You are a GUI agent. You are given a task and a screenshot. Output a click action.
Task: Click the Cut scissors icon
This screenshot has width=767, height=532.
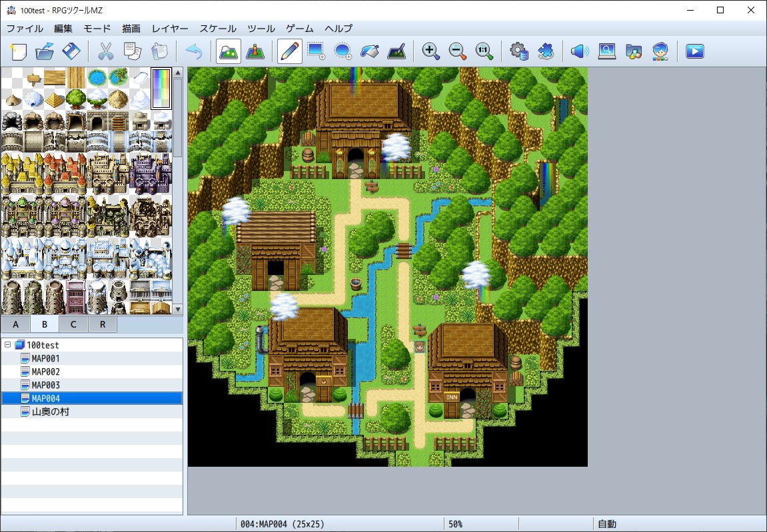click(x=106, y=51)
